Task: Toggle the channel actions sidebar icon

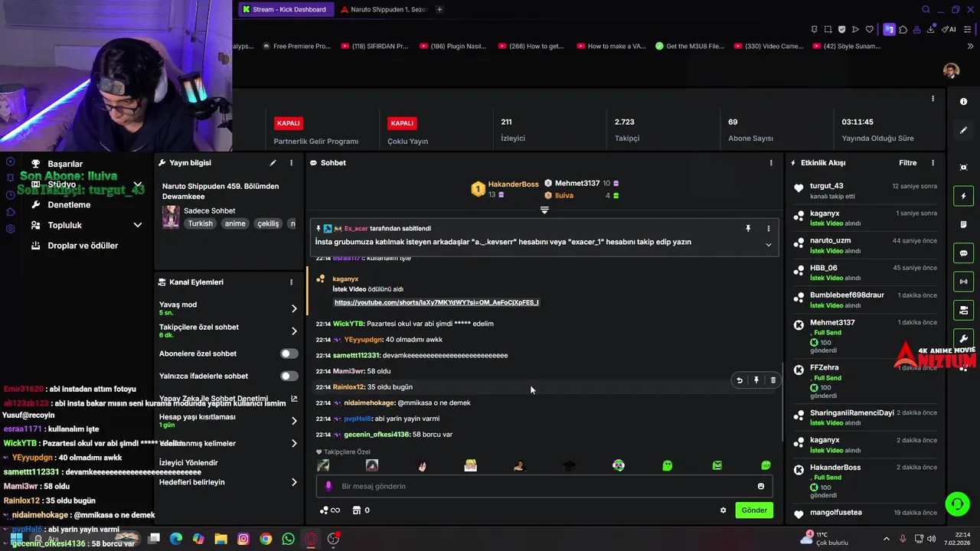Action: [x=963, y=310]
